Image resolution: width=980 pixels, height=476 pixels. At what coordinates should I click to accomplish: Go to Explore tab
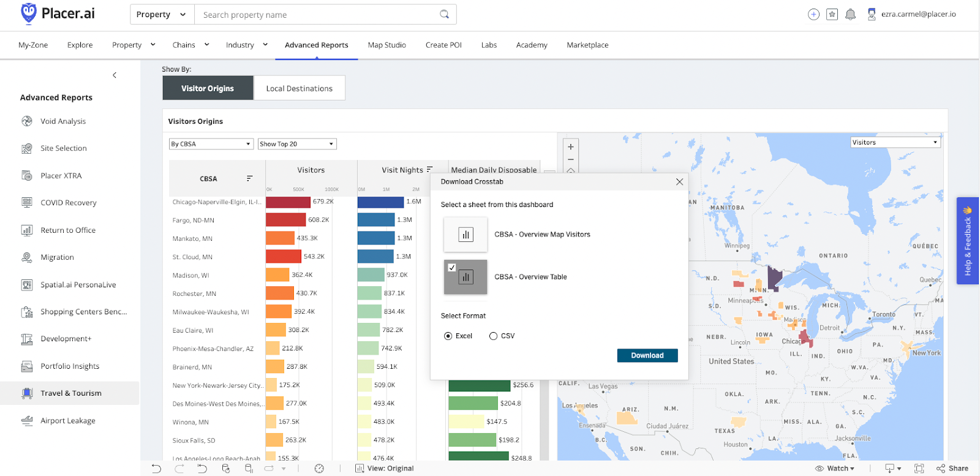[x=80, y=45]
